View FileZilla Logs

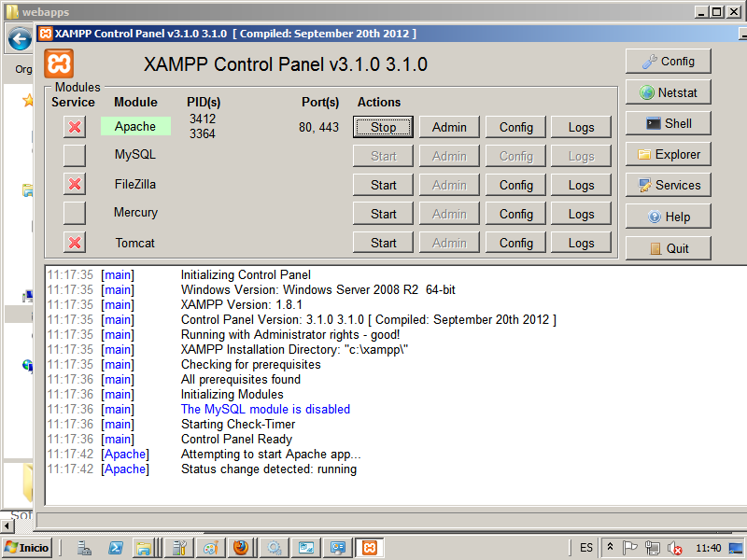point(581,185)
